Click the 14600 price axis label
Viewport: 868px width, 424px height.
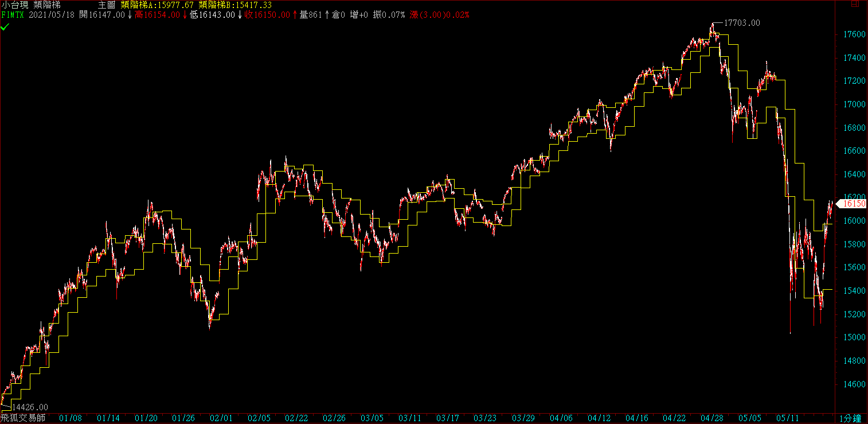click(x=854, y=384)
